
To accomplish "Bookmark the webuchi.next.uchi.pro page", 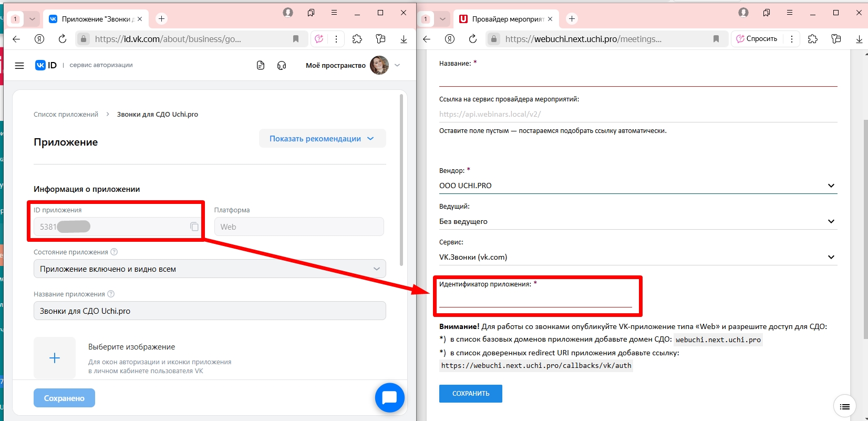I will pos(716,39).
